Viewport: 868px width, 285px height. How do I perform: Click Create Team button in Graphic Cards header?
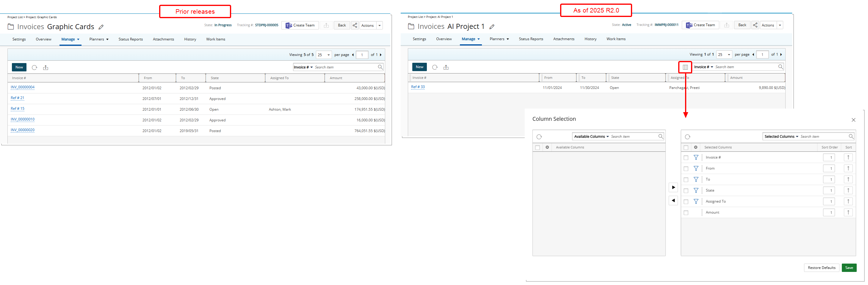[300, 25]
